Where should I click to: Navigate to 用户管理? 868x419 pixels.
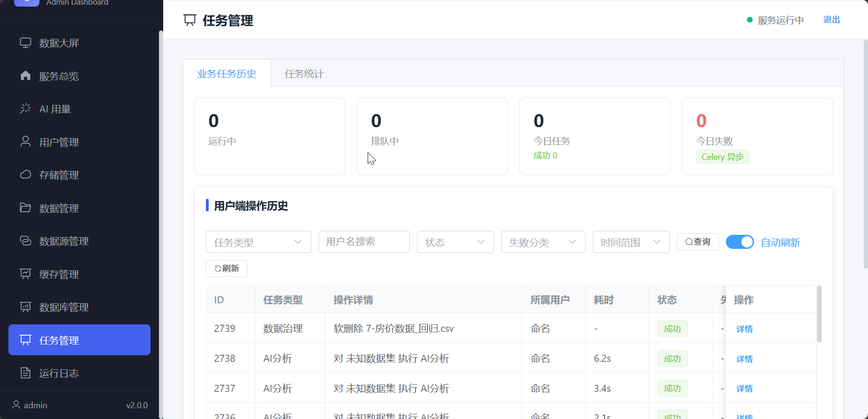[79, 142]
